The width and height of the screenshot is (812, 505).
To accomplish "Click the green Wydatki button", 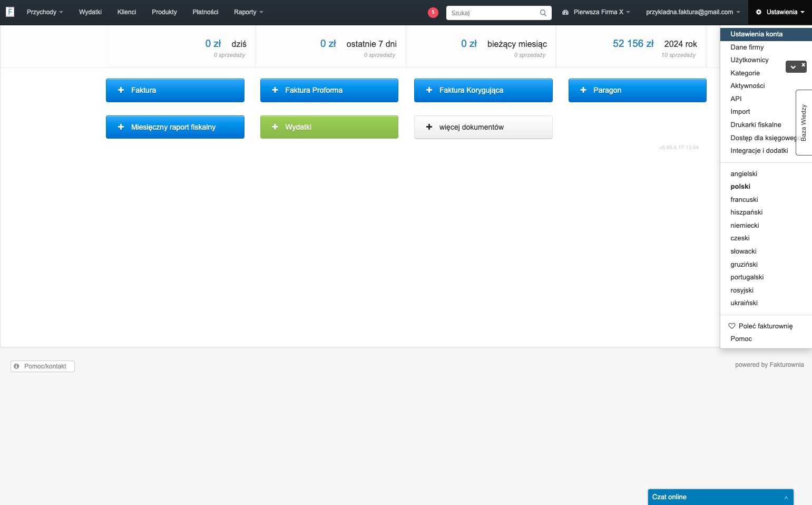I will [x=329, y=127].
